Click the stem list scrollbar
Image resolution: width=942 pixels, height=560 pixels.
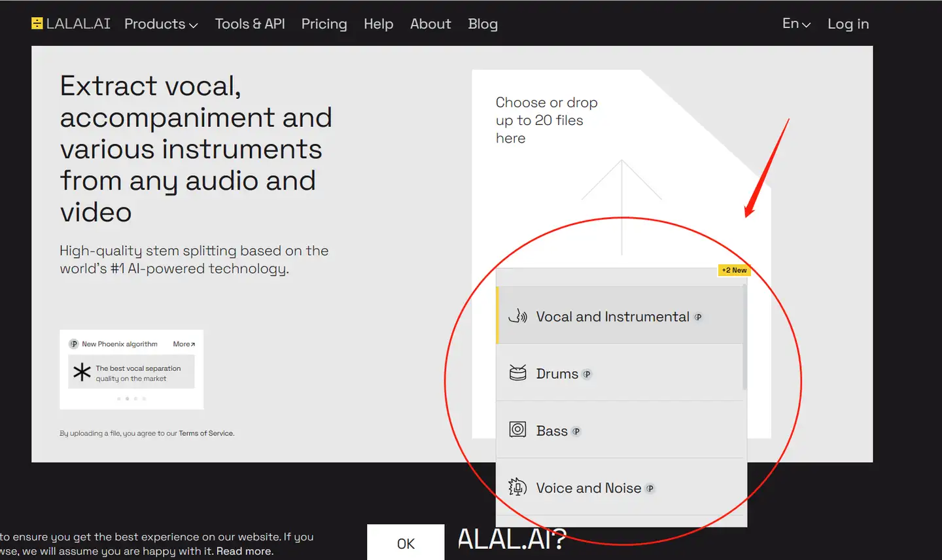[x=744, y=337]
